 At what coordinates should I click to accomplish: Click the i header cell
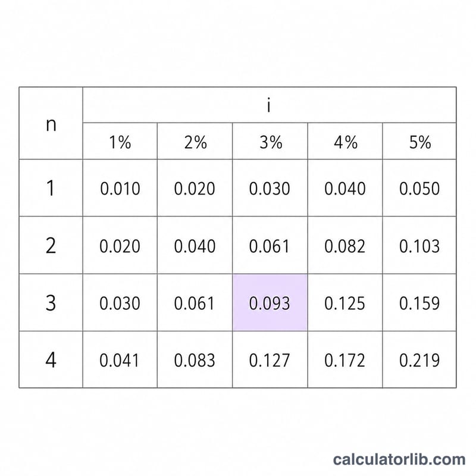tap(270, 105)
